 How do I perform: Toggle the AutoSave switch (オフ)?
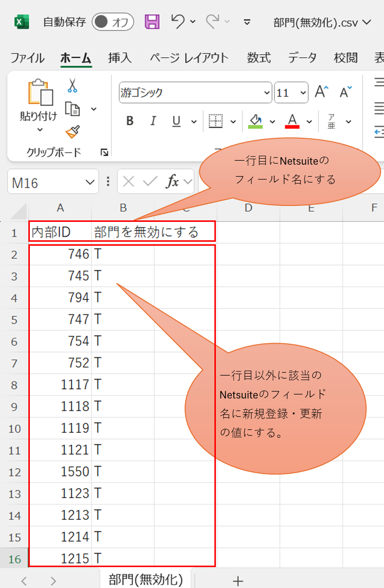tap(112, 22)
